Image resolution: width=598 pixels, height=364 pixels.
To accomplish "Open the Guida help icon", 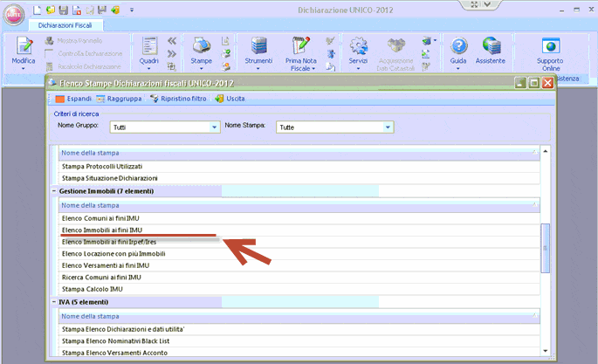I will click(x=458, y=46).
